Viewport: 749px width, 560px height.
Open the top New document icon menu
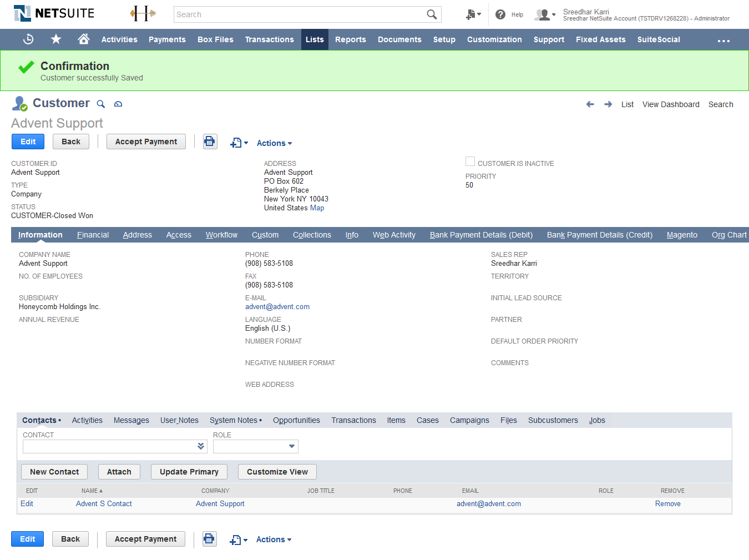(239, 143)
